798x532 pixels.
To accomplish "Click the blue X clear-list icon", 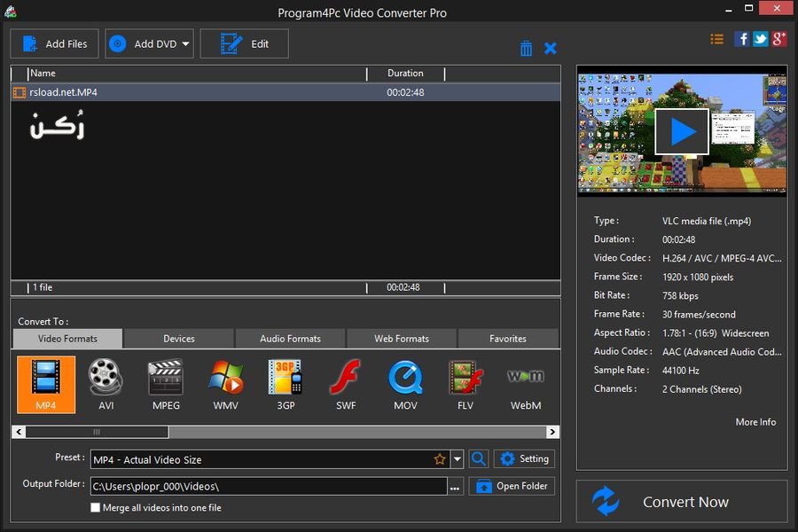I will [x=550, y=49].
